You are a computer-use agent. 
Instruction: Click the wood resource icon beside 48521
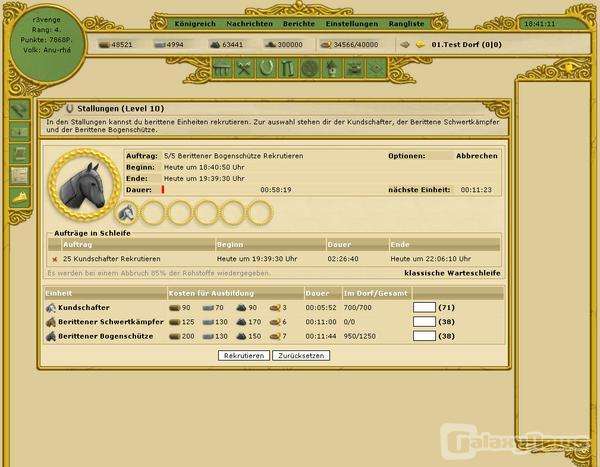pyautogui.click(x=104, y=45)
